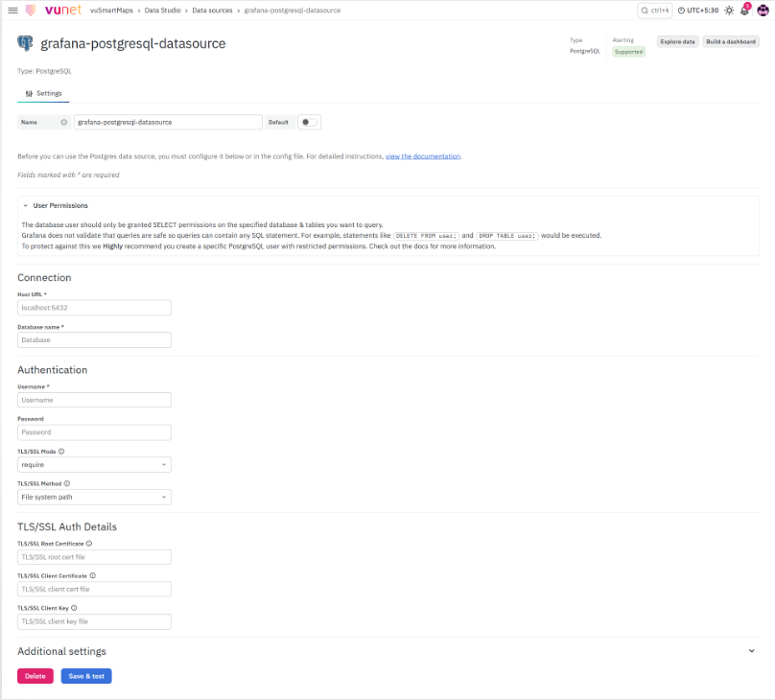Click the Delete button

35,676
